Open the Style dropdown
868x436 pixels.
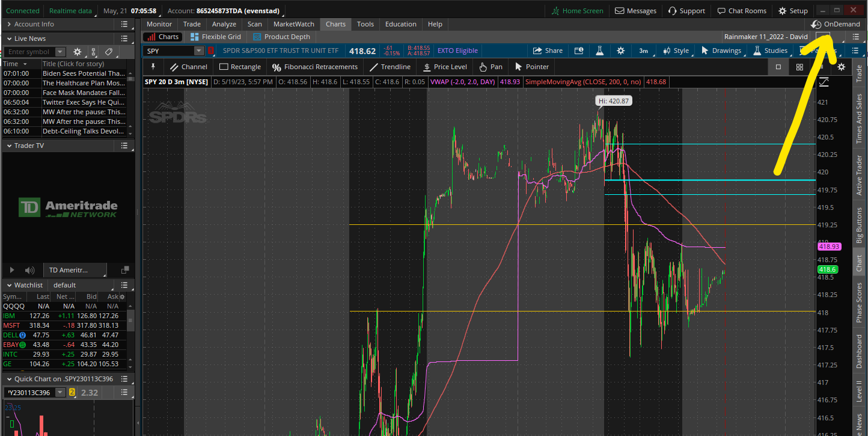click(x=676, y=51)
